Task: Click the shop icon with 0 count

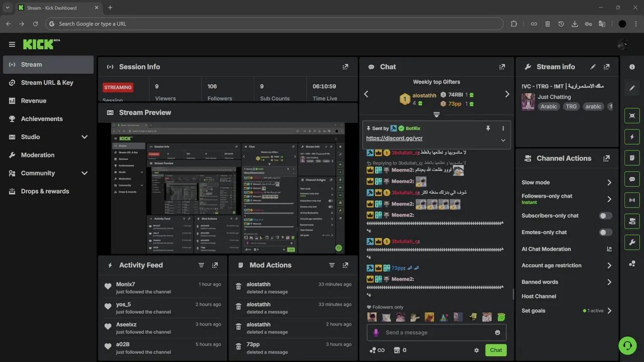Action: 399,350
